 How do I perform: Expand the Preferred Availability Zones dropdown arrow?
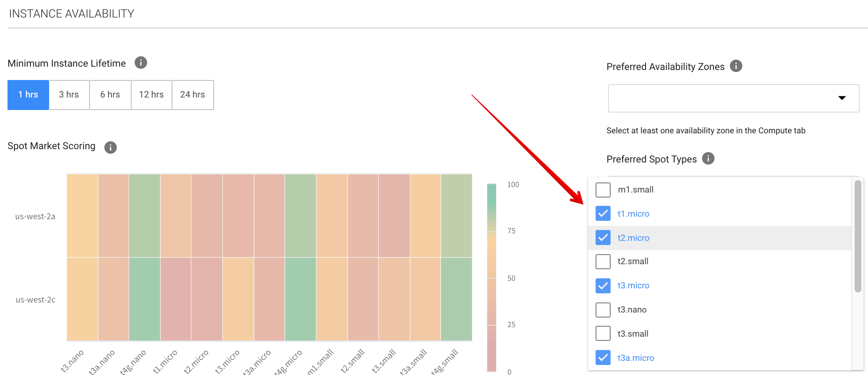(842, 98)
